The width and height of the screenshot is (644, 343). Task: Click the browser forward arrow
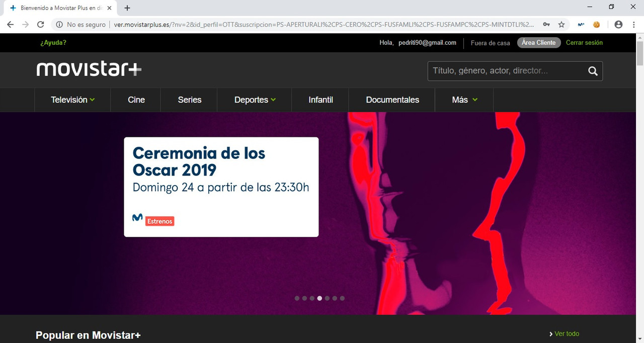pos(26,24)
